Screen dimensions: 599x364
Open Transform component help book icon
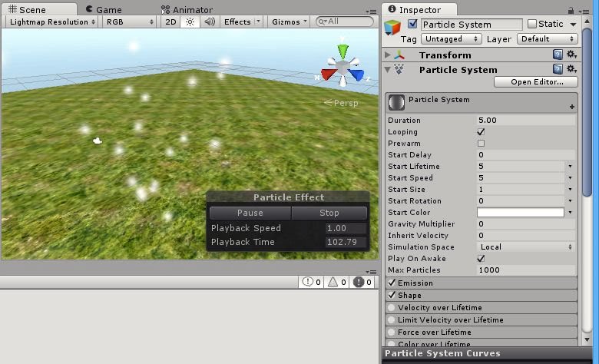[558, 55]
